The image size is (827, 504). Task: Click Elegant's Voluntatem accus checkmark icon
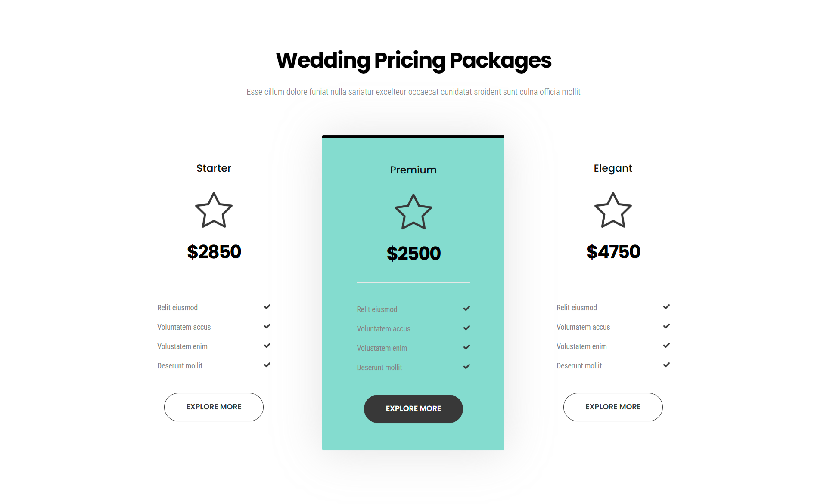click(x=666, y=326)
